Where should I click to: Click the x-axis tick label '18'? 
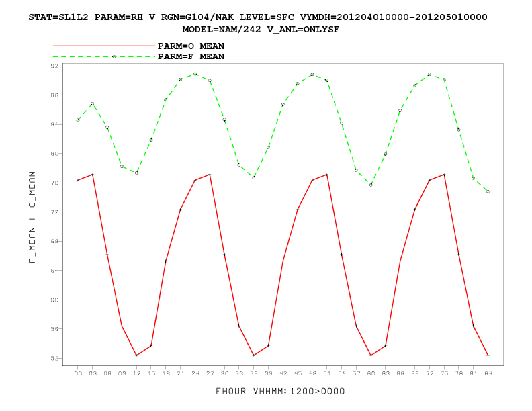(166, 373)
